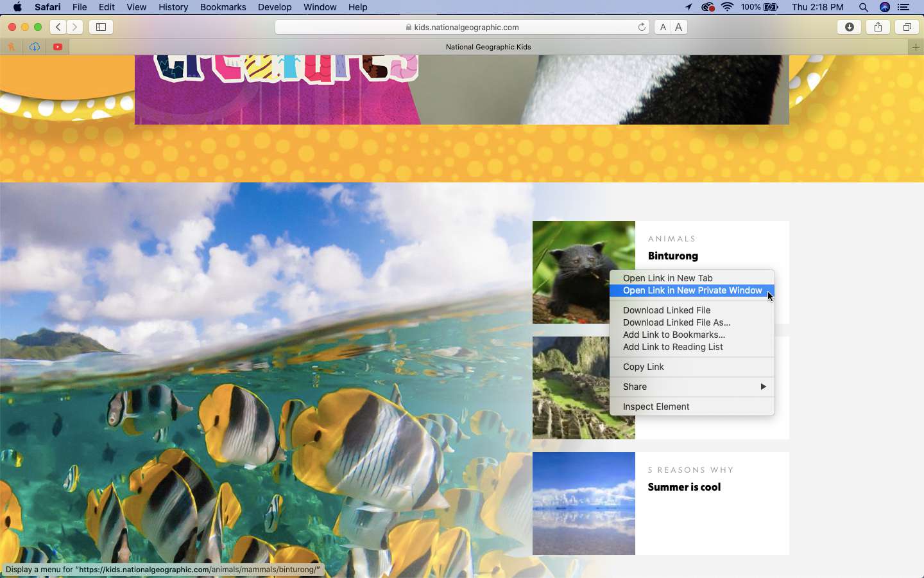Image resolution: width=924 pixels, height=578 pixels.
Task: Open the History menu
Action: point(173,7)
